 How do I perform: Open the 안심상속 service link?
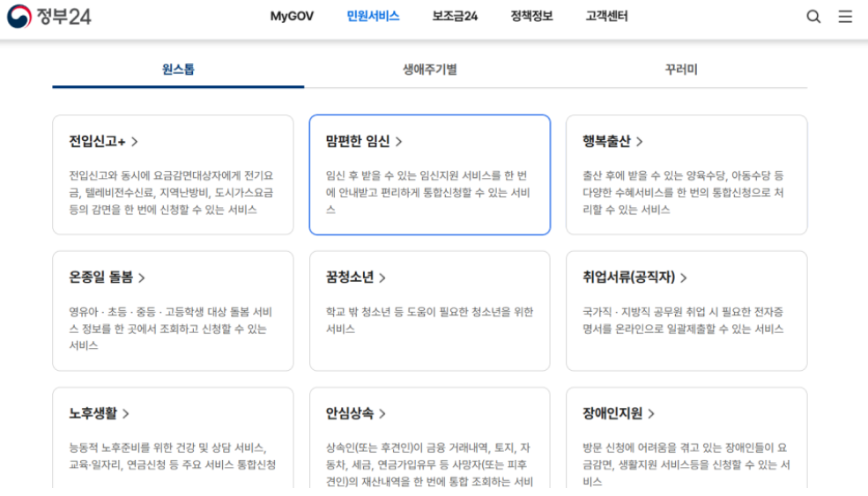(x=355, y=413)
